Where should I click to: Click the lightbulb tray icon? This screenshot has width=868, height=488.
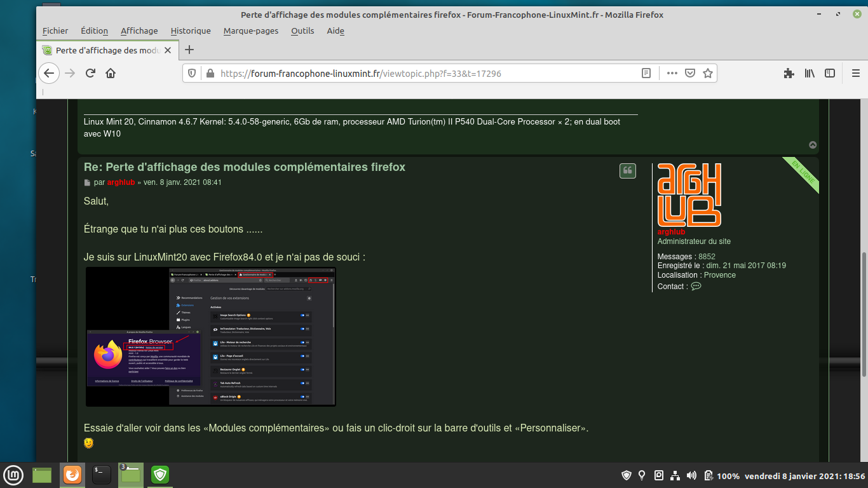pos(642,475)
